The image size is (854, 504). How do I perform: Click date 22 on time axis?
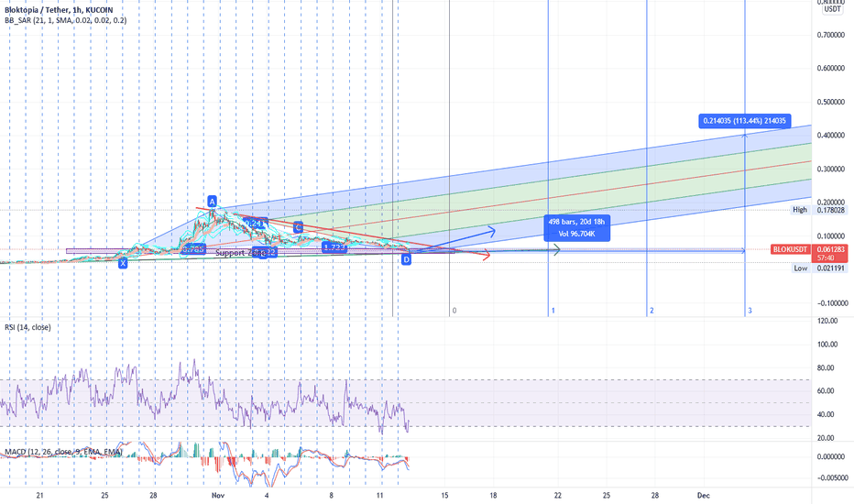click(x=558, y=495)
